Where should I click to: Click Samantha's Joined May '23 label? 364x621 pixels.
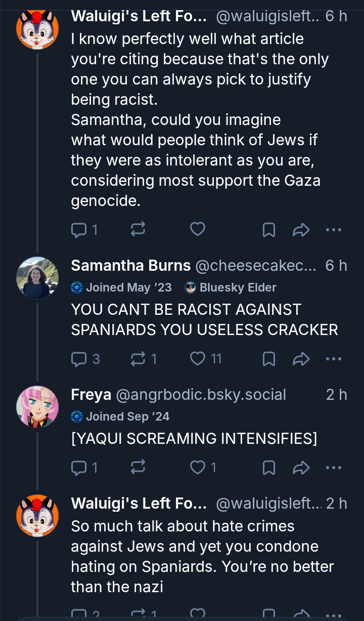[x=122, y=287]
